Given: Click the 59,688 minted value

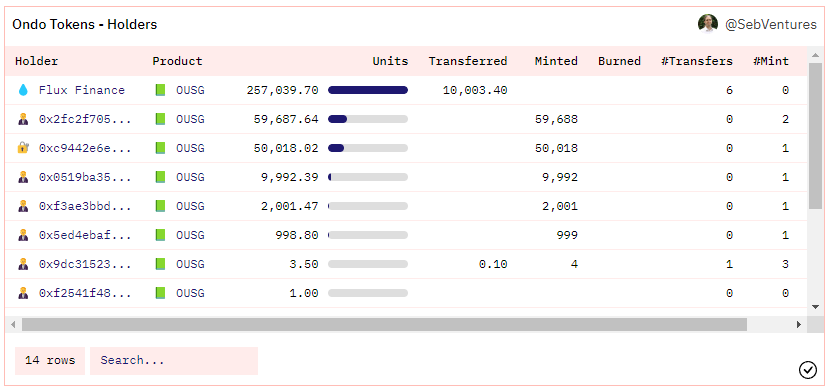Looking at the screenshot, I should 556,119.
